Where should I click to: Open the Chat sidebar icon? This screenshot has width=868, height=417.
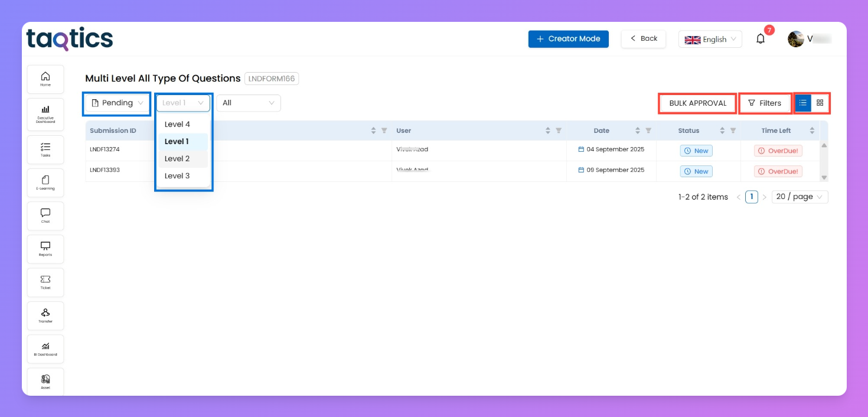point(45,216)
